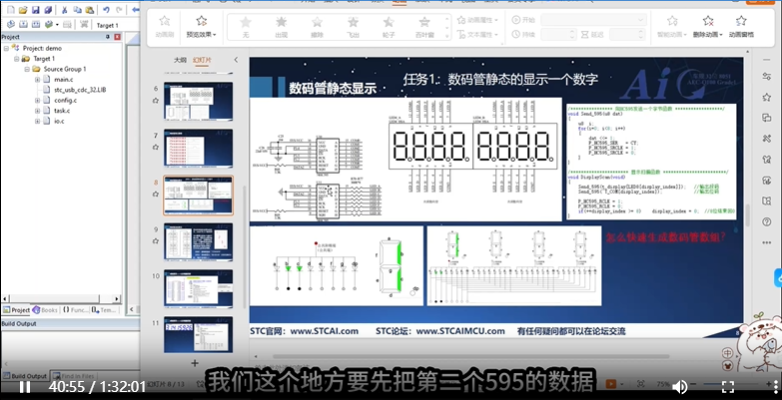
Task: Select the 飞出 fly animation star
Action: (353, 26)
